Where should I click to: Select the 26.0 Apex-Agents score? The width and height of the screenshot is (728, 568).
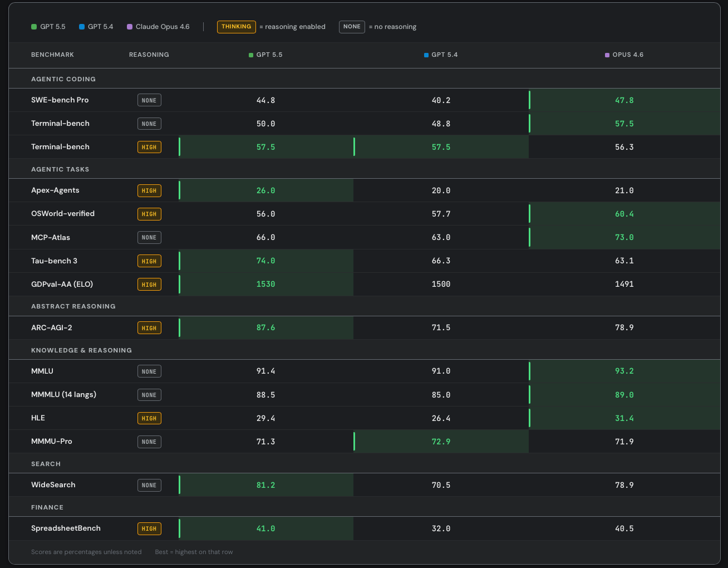[265, 190]
